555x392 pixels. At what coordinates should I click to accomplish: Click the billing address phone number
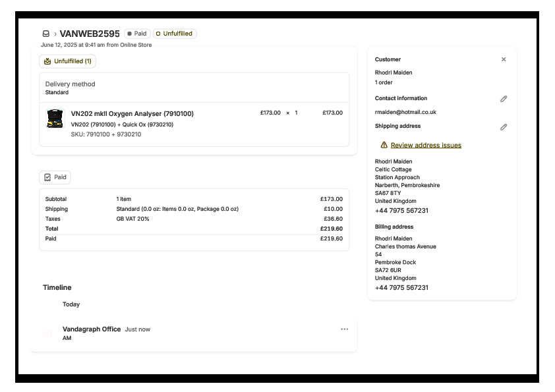401,288
